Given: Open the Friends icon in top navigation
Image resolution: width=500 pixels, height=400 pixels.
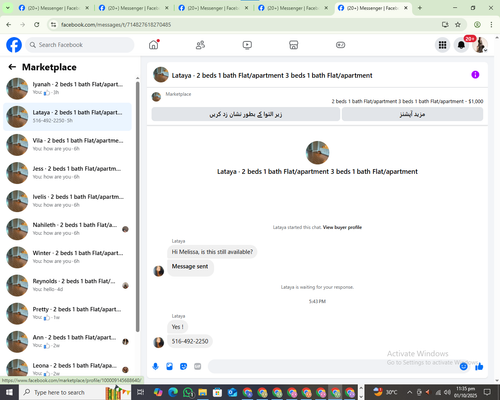Looking at the screenshot, I should coord(200,45).
